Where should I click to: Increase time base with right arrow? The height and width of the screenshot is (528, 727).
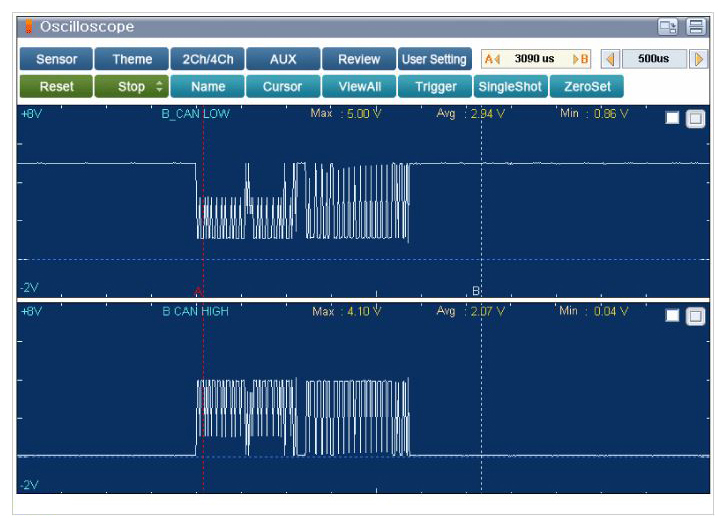(699, 59)
